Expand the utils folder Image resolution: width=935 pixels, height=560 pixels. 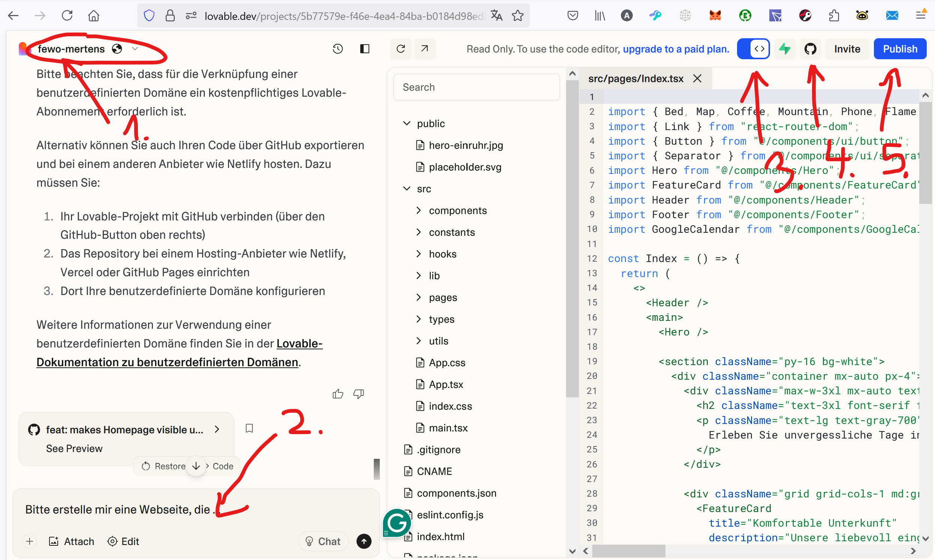click(x=432, y=341)
